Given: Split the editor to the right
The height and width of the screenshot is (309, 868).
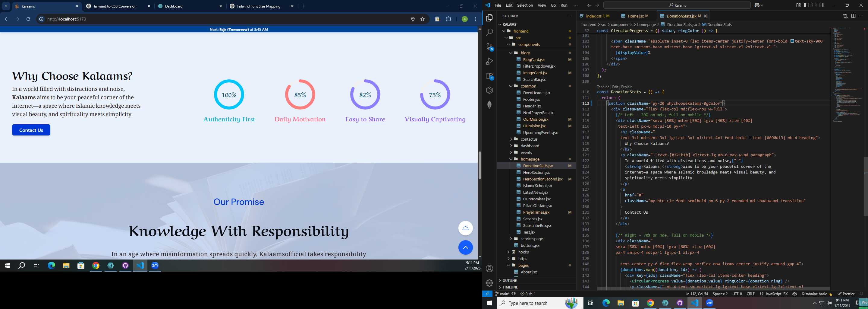Looking at the screenshot, I should click(x=853, y=16).
